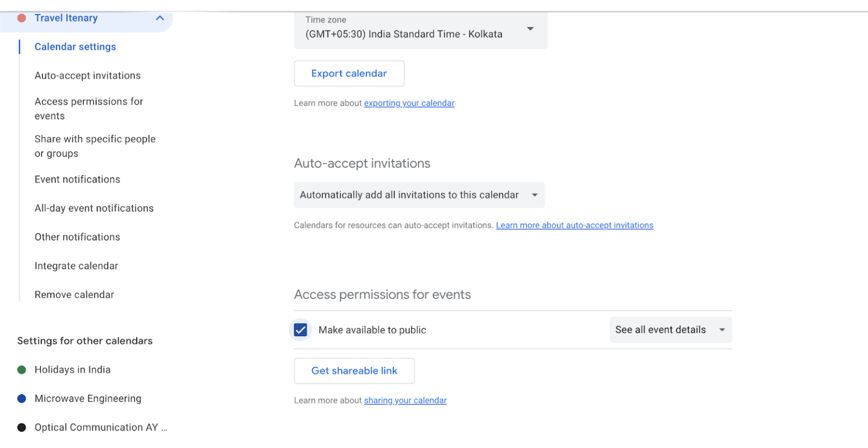Click the Microwave Engineering blue dot

tap(22, 398)
